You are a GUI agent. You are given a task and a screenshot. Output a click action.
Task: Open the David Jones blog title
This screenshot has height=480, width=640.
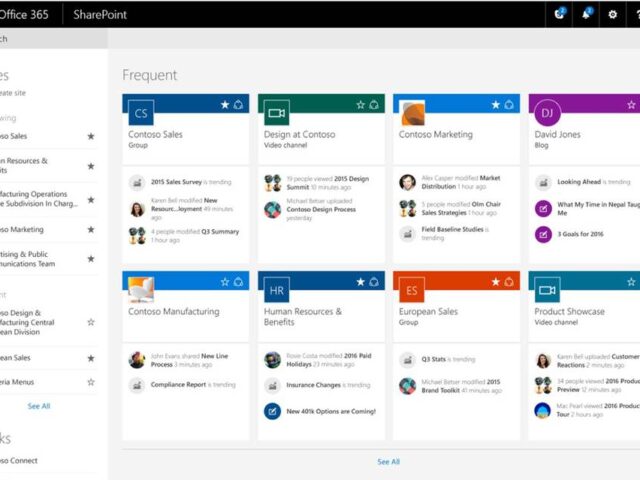(557, 134)
